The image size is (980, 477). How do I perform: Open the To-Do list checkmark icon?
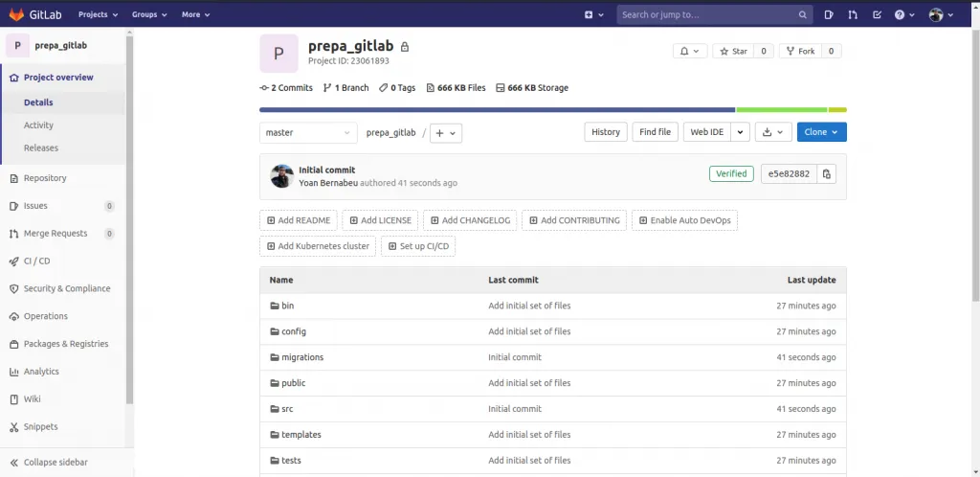877,14
